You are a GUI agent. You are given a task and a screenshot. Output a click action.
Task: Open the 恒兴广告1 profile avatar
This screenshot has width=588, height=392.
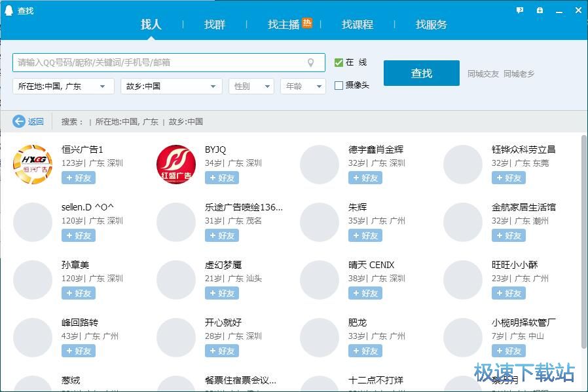click(x=33, y=165)
